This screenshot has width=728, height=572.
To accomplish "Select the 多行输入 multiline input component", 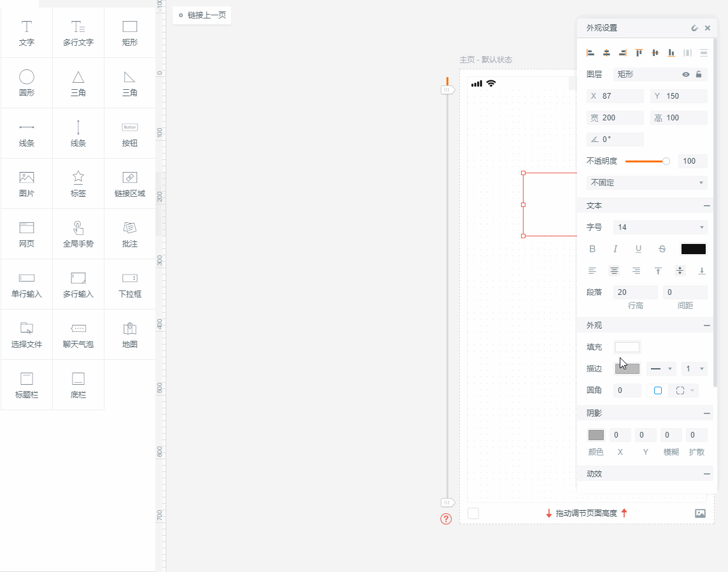I will pyautogui.click(x=78, y=285).
